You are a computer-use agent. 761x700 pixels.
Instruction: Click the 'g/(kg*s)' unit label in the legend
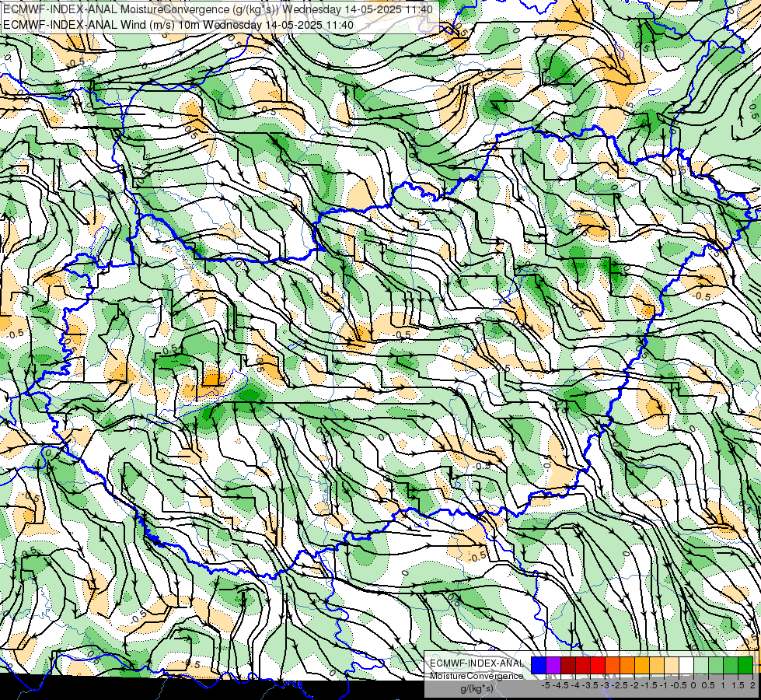476,688
